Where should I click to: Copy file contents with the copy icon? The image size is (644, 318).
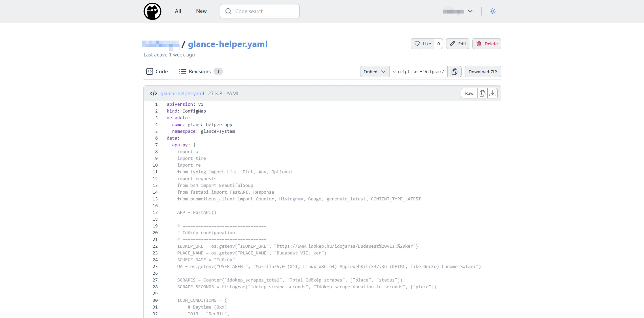tap(482, 93)
